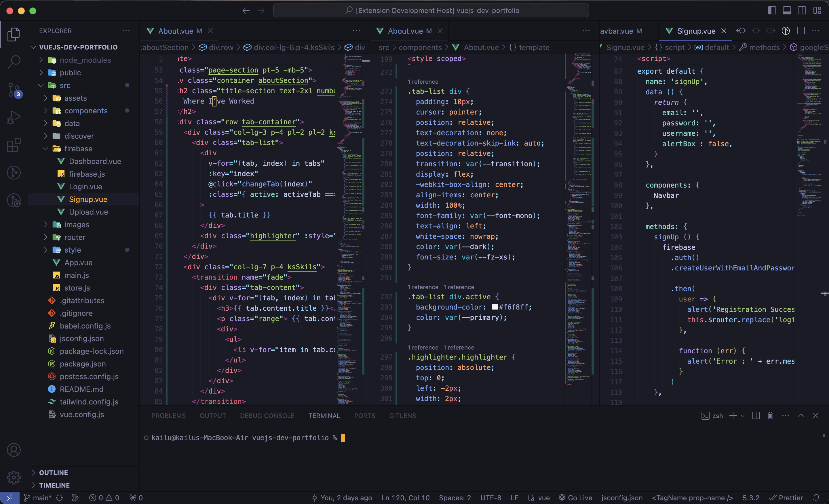
Task: Click the #f6f8ff color swatch
Action: [495, 307]
